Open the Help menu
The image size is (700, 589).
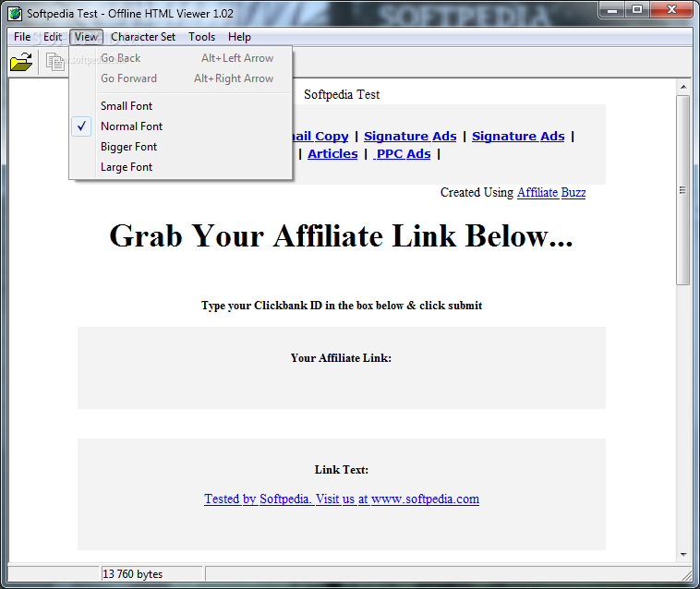coord(239,37)
